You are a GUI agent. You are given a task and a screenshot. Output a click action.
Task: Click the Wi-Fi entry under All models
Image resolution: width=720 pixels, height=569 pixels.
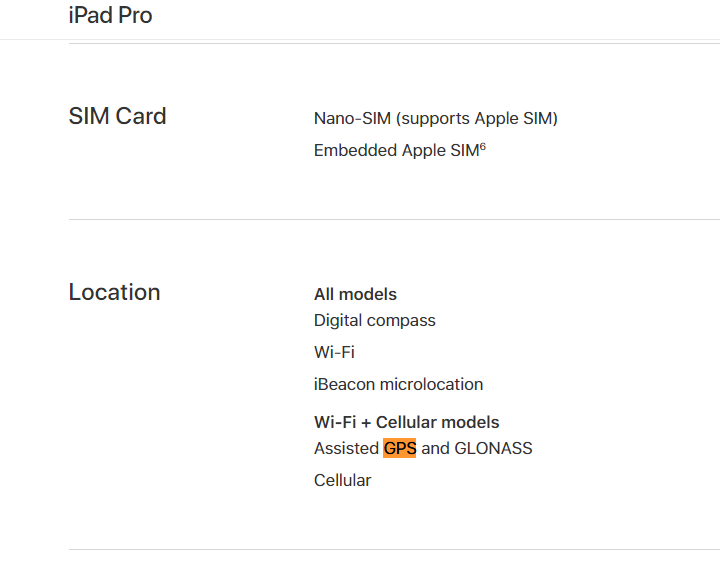[334, 353]
